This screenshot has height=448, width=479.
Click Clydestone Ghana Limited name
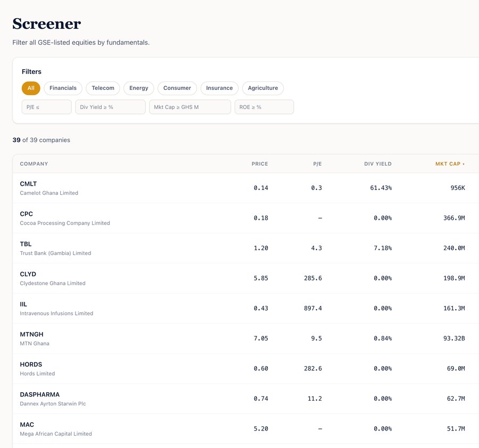click(x=53, y=284)
